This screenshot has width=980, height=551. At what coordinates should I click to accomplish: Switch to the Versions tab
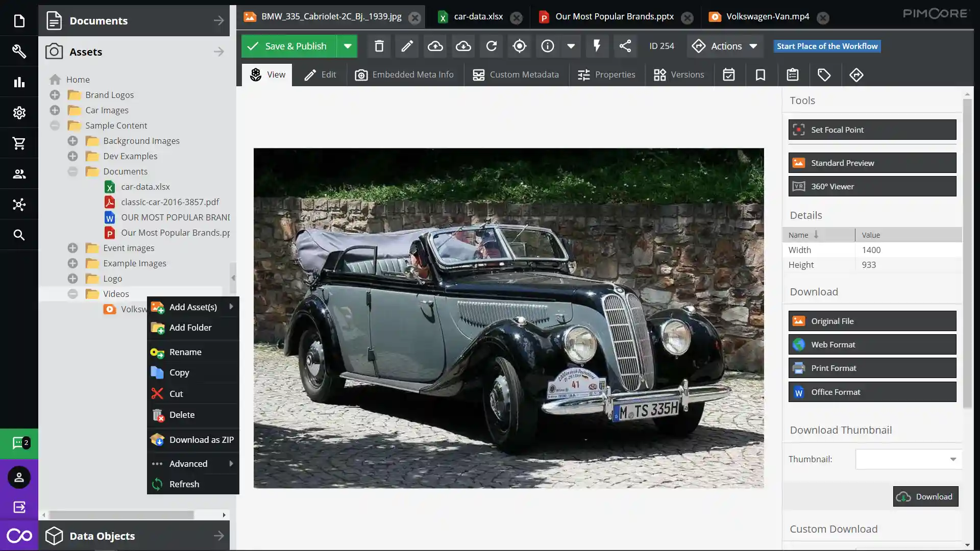click(679, 74)
